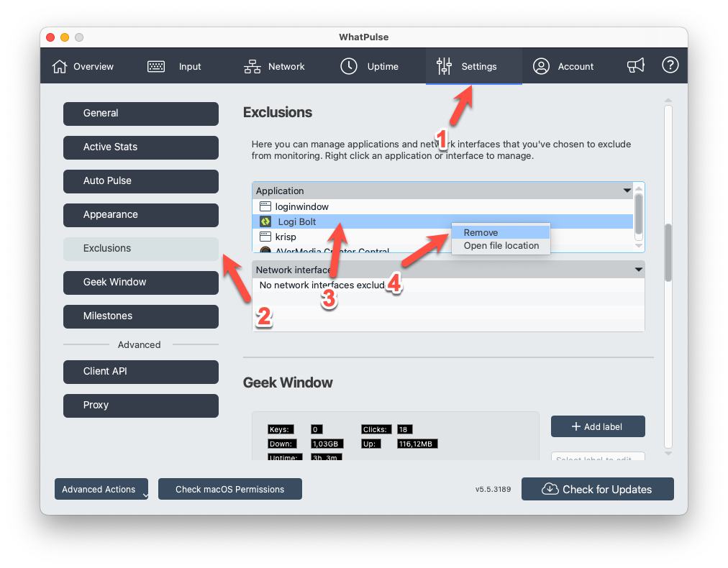Click the Clicks label in Geek Window preview

[376, 429]
